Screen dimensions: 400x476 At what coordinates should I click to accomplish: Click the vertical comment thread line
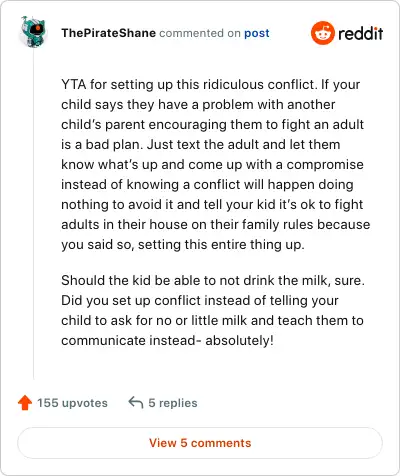coord(33,213)
